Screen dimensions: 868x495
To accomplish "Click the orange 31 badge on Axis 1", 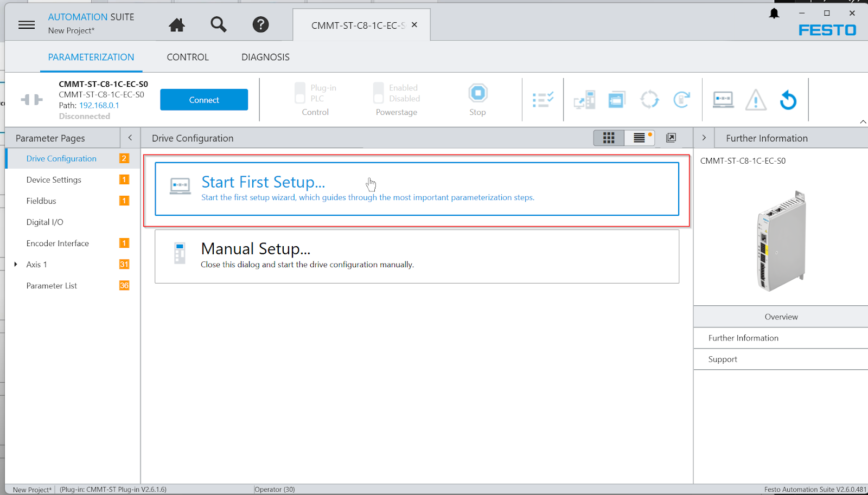I will pos(124,264).
